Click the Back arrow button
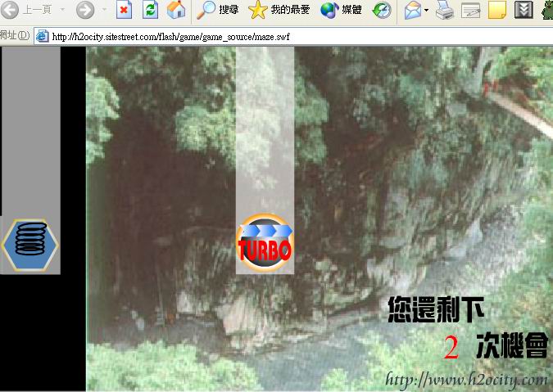 point(10,10)
